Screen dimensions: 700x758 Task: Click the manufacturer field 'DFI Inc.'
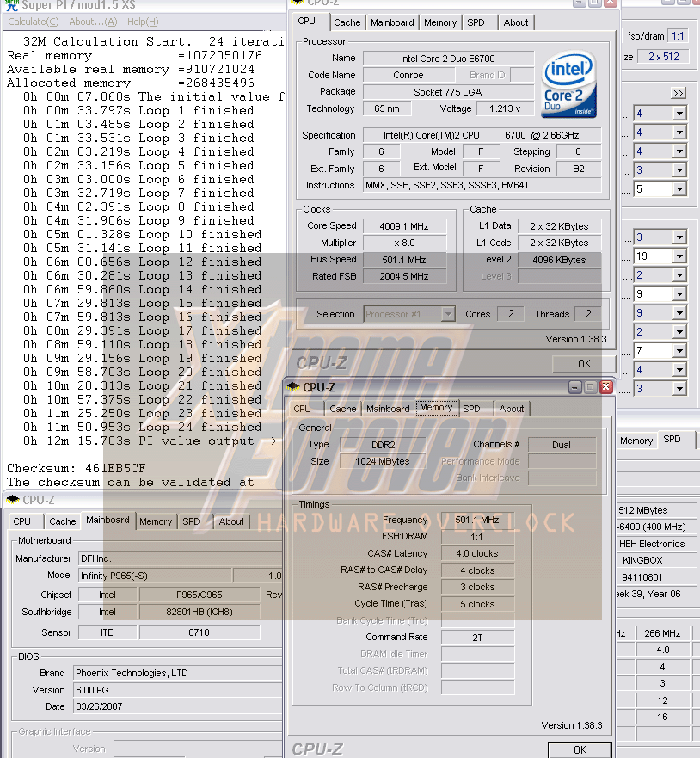[x=181, y=559]
